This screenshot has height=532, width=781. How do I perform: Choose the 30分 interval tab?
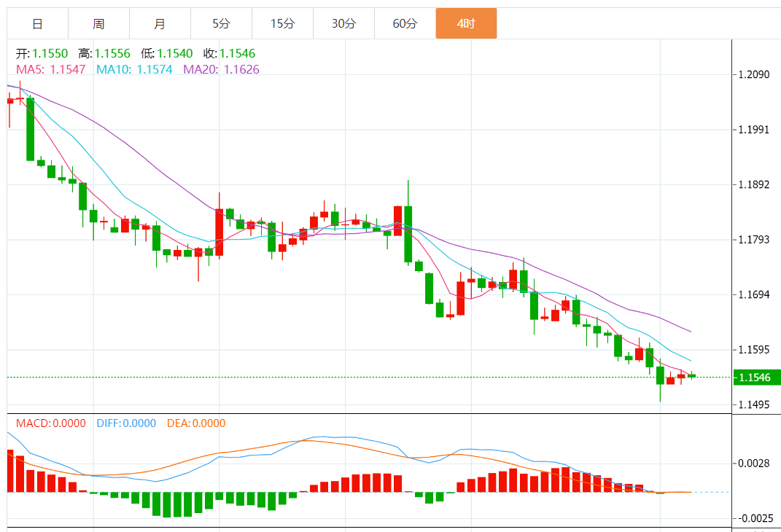(x=343, y=23)
